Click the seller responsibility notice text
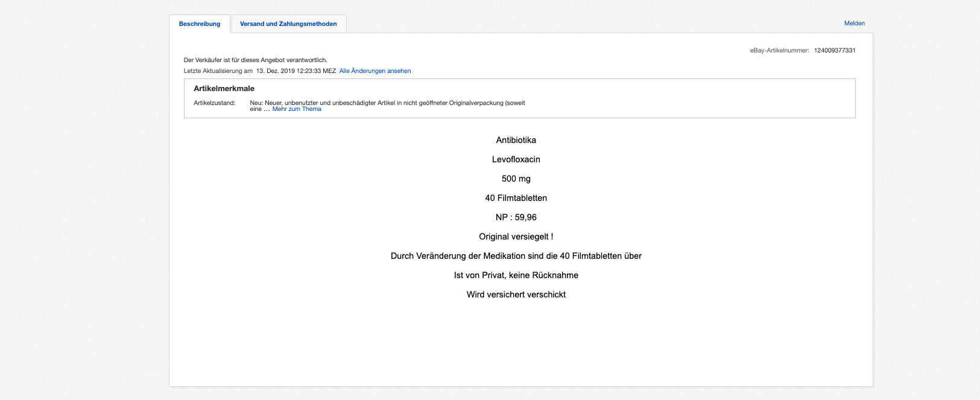The height and width of the screenshot is (400, 980). [255, 60]
